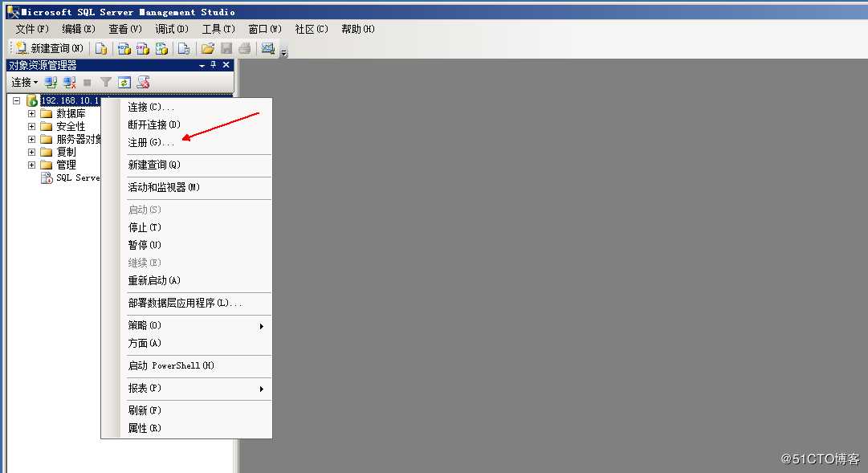868x473 pixels.
Task: Open an Analysis Services MDX query
Action: 124,49
